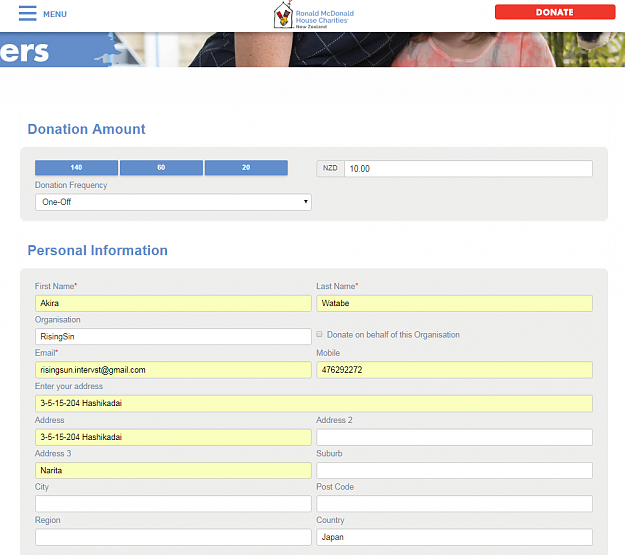Edit the Last Name field with Watabe
The image size is (625, 555).
[x=454, y=303]
